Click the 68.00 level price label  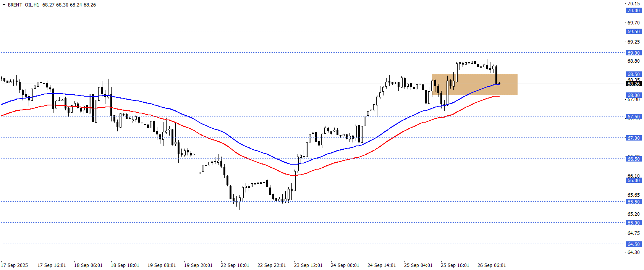tap(633, 95)
